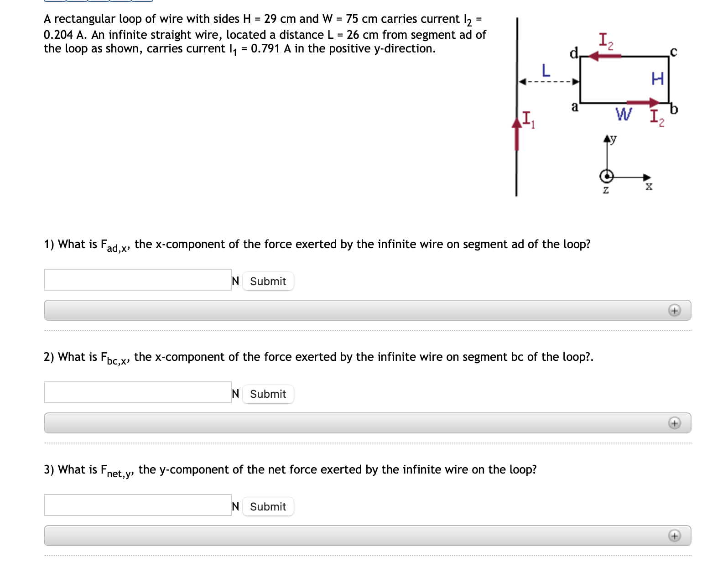Click the plus icon in question 2's gray bar
728x573 pixels.
[x=676, y=423]
